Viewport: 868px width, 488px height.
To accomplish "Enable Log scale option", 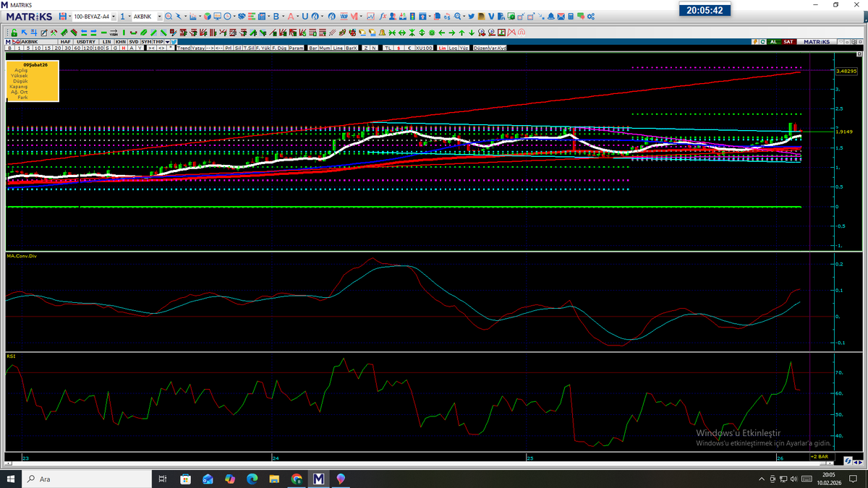I will pos(454,48).
